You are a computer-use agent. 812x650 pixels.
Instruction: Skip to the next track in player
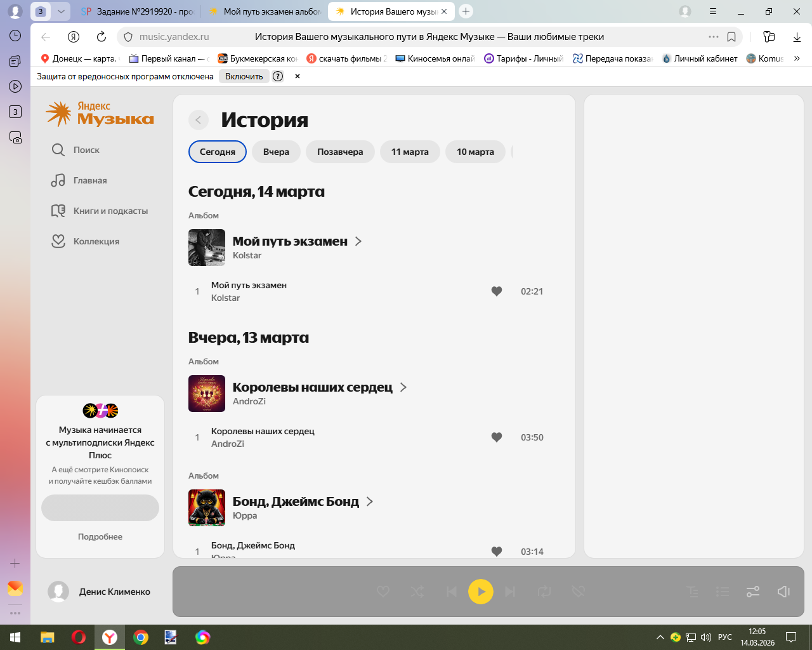[510, 592]
